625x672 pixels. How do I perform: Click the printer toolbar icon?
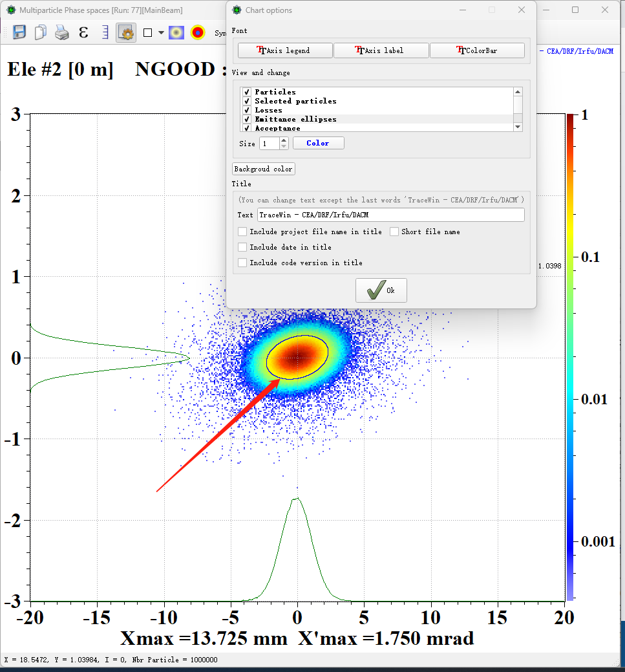click(62, 32)
